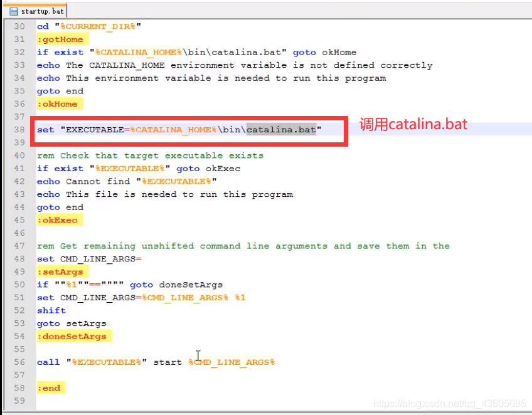
Task: Click line number 38 in the margin
Action: coord(19,130)
